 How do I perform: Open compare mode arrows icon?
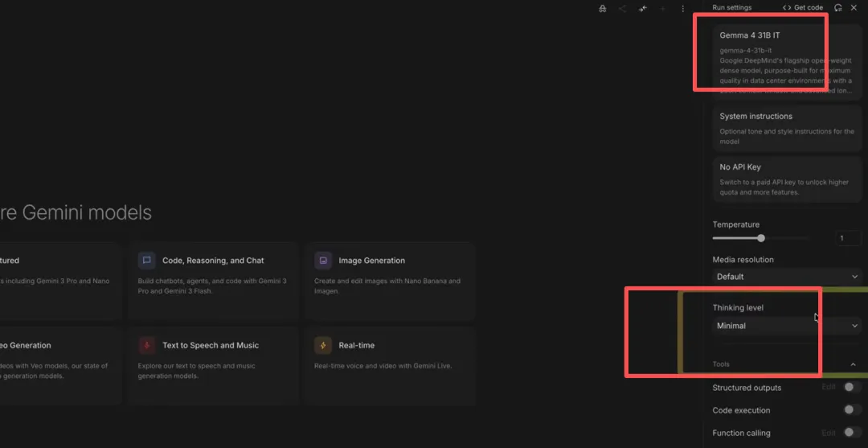643,8
